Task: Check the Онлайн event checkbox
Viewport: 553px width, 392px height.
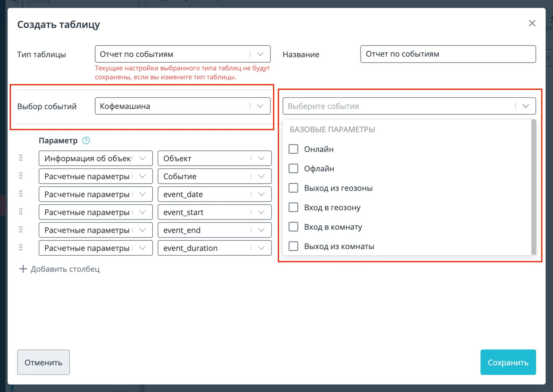Action: point(293,149)
